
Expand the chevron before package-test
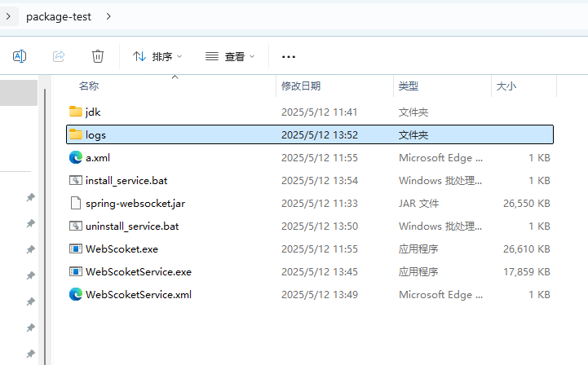click(8, 16)
